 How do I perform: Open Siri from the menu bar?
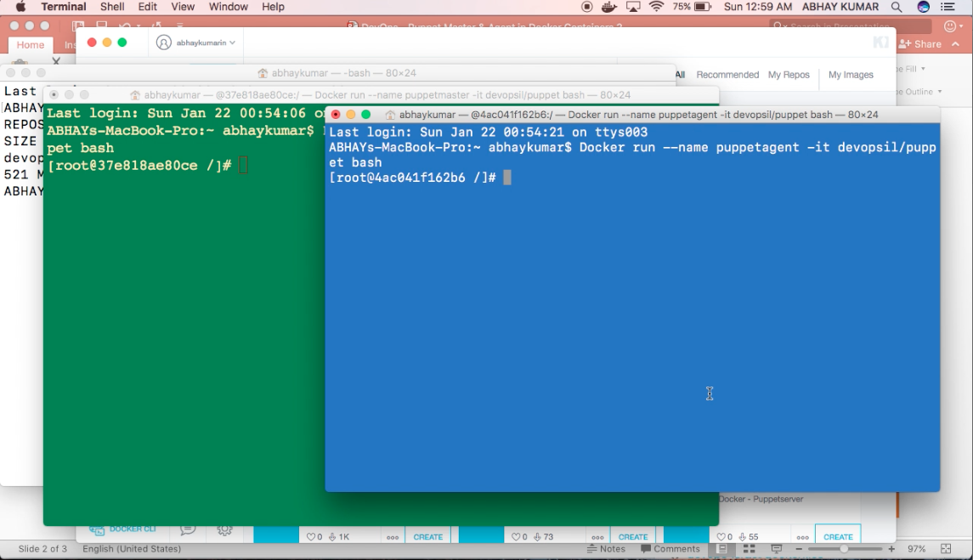924,7
